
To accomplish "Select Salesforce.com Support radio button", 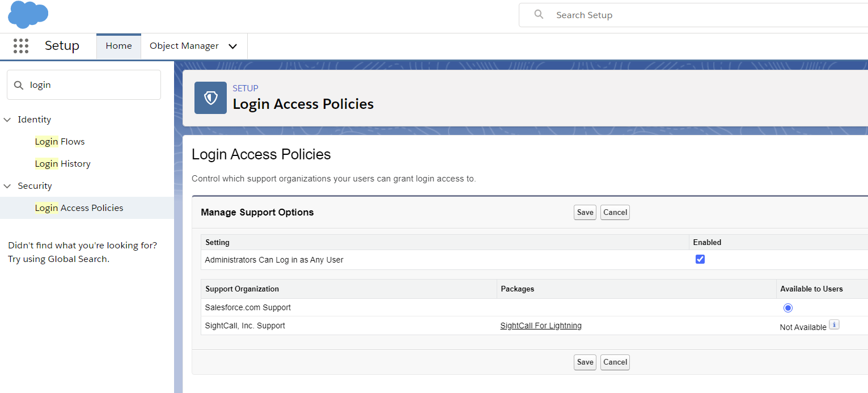I will point(788,308).
